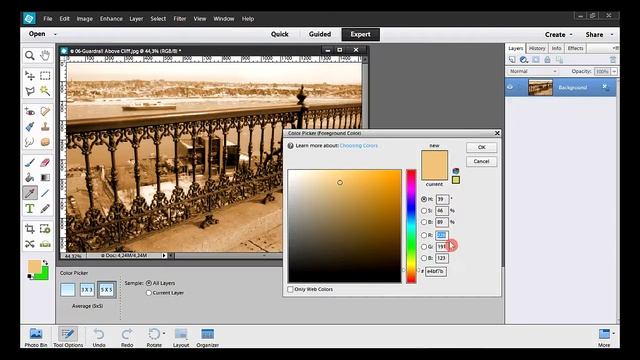Toggle Background layer visibility eye
Image resolution: width=640 pixels, height=360 pixels.
(x=510, y=87)
